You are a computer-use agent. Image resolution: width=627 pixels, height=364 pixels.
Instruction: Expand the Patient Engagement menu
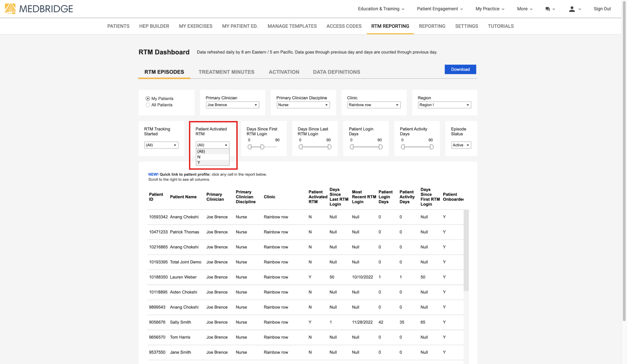click(x=440, y=9)
